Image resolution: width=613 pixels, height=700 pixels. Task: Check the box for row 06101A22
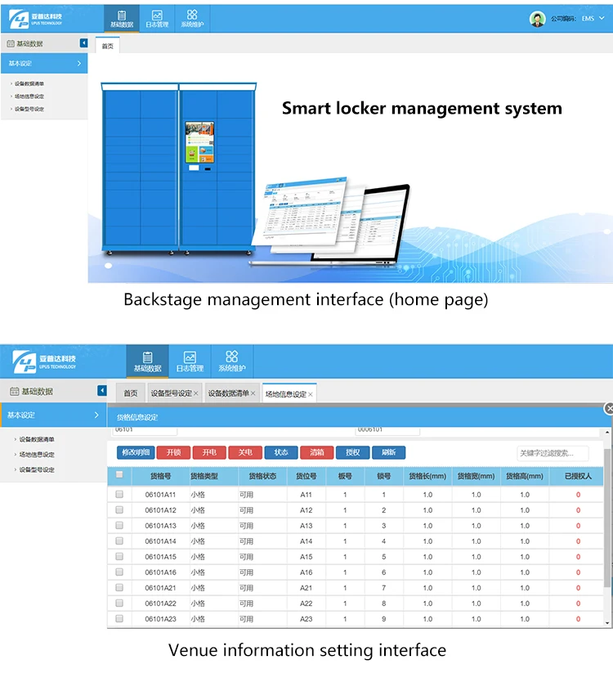(x=119, y=604)
